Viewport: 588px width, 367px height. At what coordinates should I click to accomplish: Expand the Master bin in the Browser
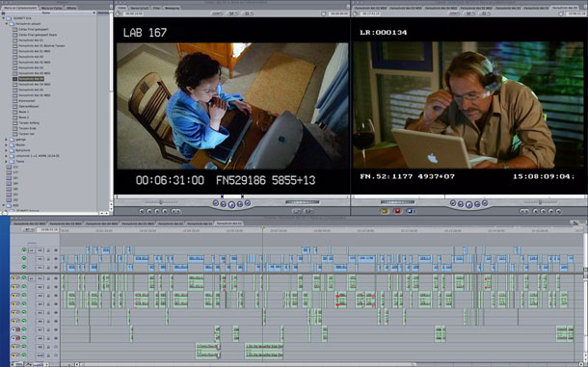coord(7,144)
